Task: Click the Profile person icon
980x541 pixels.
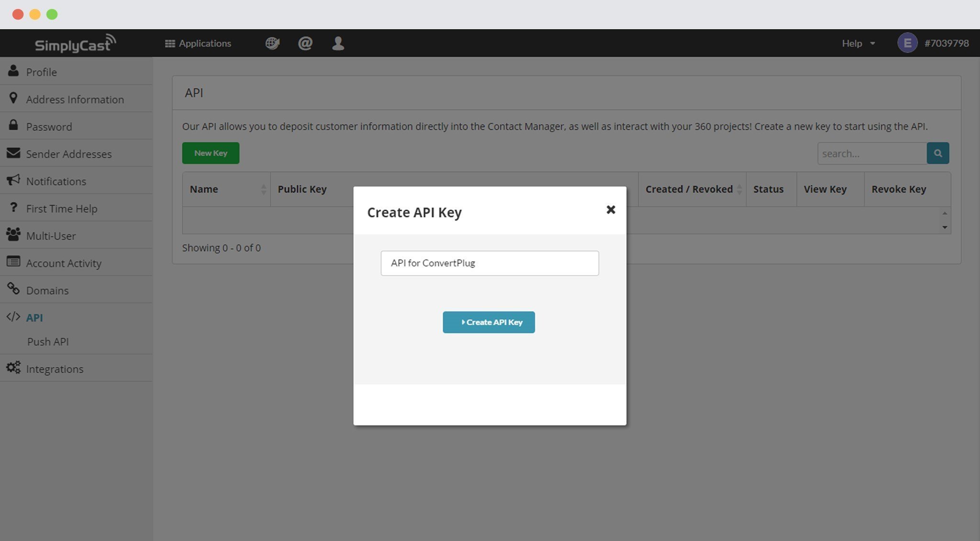Action: click(13, 71)
